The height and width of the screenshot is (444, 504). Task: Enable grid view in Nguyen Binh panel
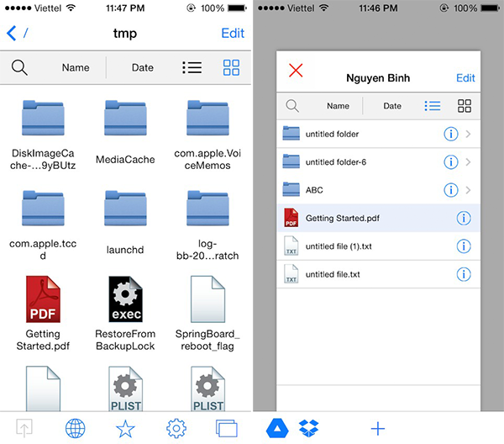click(x=464, y=106)
